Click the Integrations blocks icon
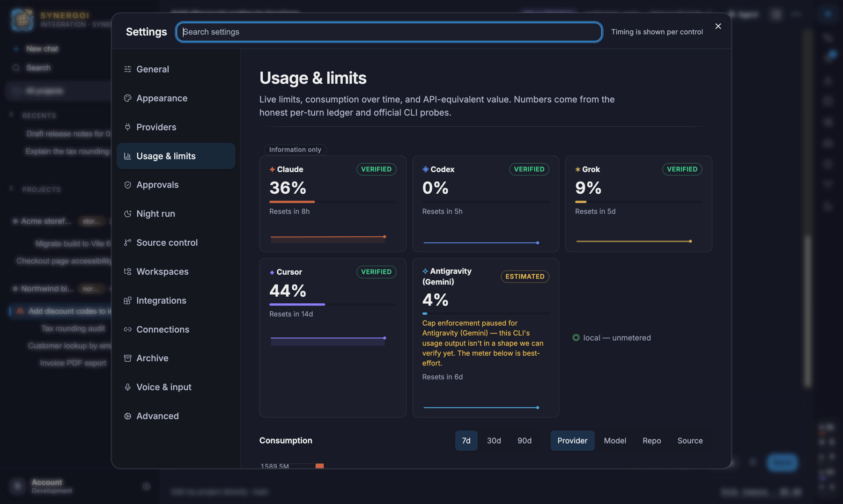This screenshot has height=504, width=843. pos(127,300)
